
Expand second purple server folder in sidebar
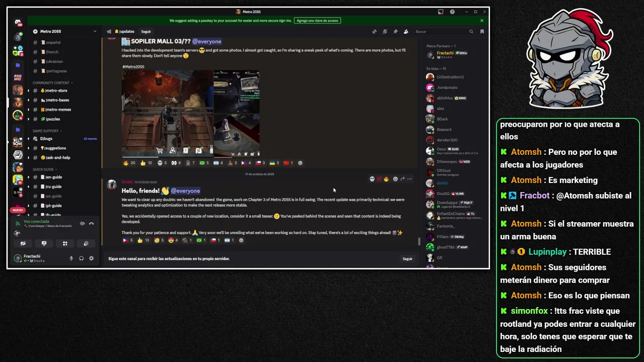coord(18,130)
